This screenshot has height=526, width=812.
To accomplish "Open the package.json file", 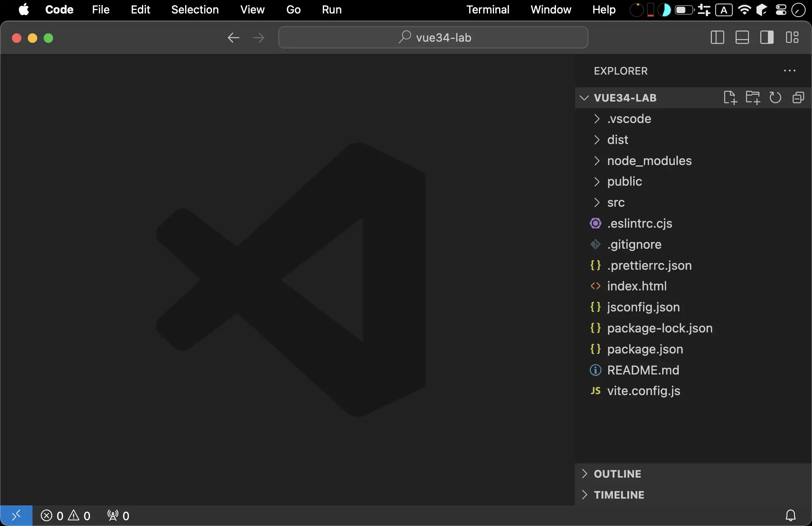I will tap(693, 349).
